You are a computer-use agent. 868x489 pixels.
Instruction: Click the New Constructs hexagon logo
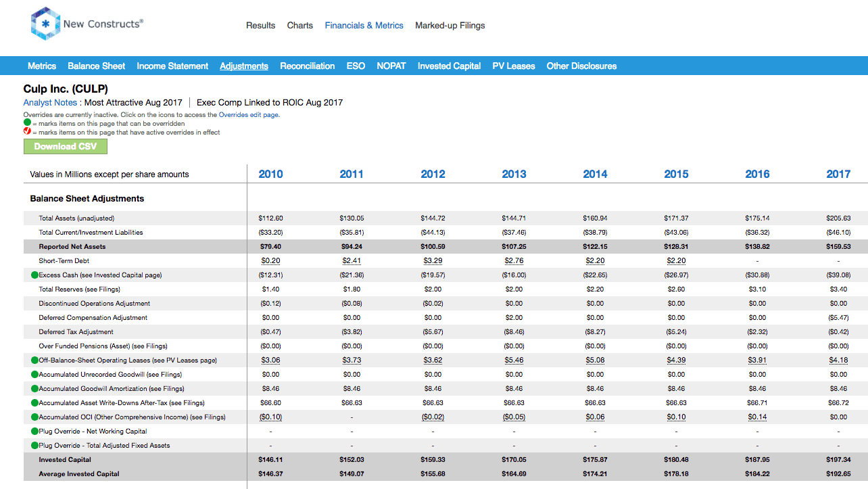pyautogui.click(x=45, y=24)
